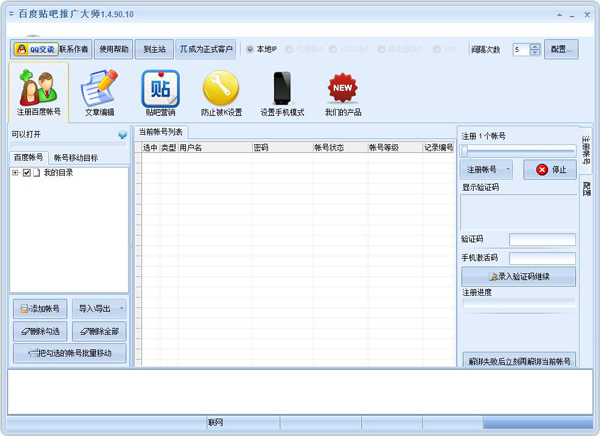This screenshot has height=436, width=600.
Task: Click the status bar progress indicator
Action: pos(538,422)
